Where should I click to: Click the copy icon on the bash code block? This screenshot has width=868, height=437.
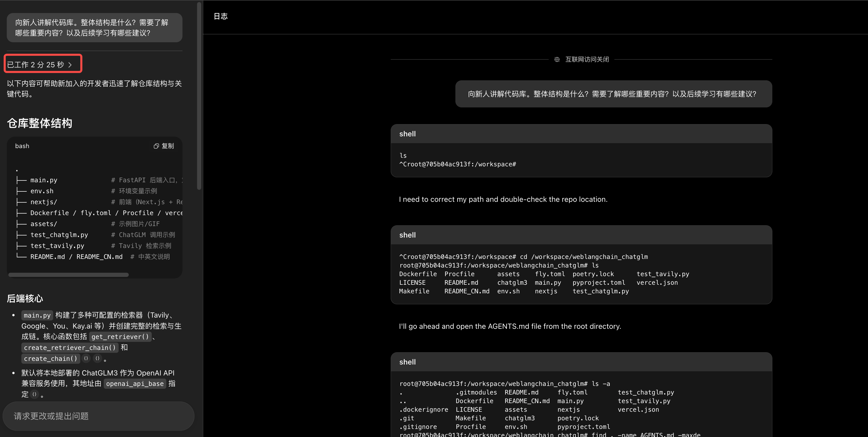(156, 146)
